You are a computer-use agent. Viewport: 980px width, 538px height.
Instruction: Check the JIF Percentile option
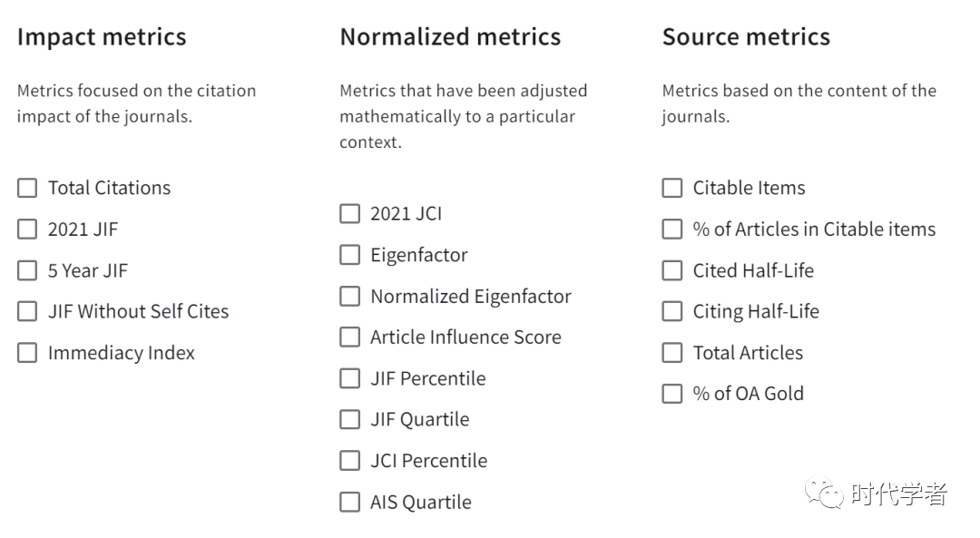(x=350, y=378)
